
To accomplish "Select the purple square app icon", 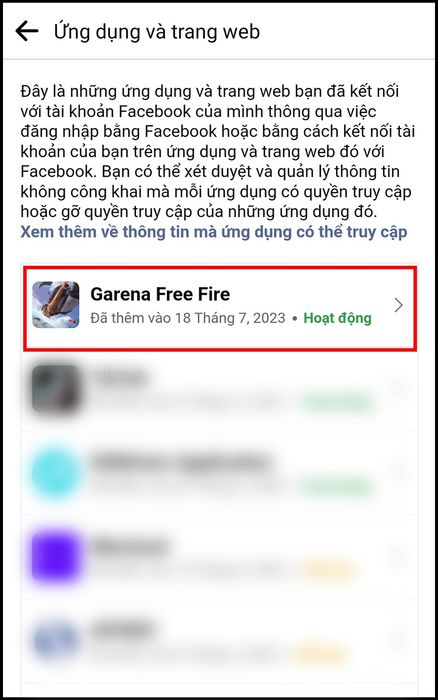I will point(56,557).
